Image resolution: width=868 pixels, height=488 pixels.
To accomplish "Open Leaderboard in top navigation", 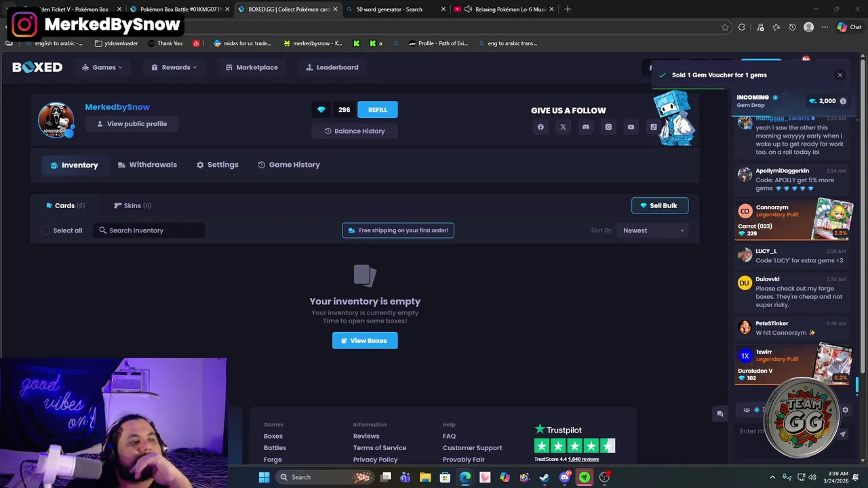I will [x=332, y=67].
